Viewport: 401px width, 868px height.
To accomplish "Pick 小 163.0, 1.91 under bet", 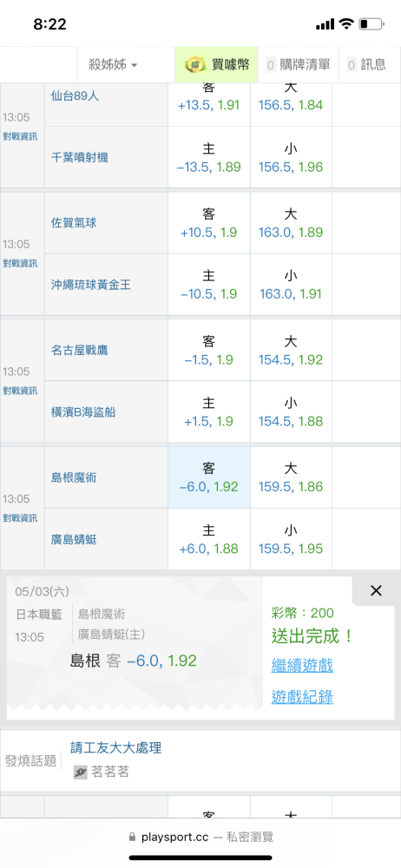I will click(x=291, y=285).
